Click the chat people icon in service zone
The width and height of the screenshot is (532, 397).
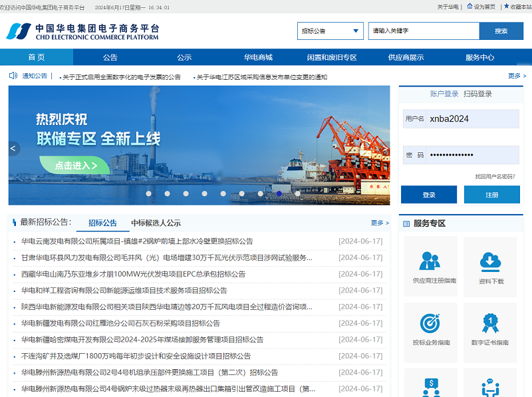tap(490, 388)
